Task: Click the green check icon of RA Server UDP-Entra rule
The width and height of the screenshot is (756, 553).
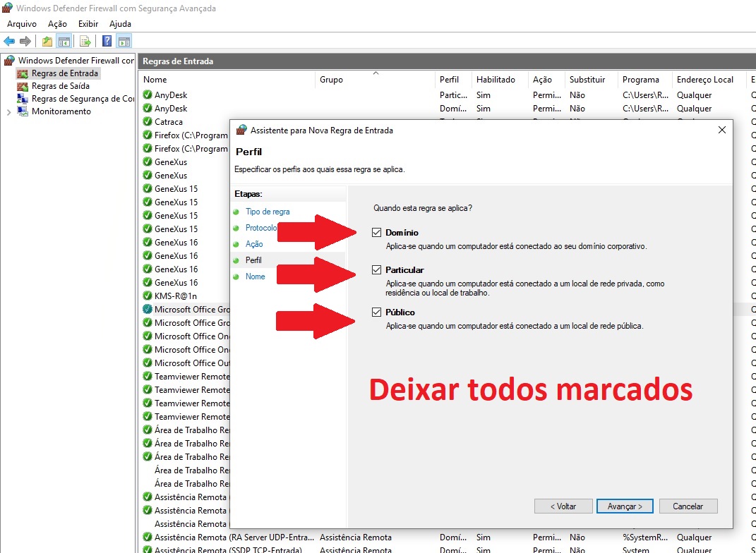Action: click(x=148, y=537)
